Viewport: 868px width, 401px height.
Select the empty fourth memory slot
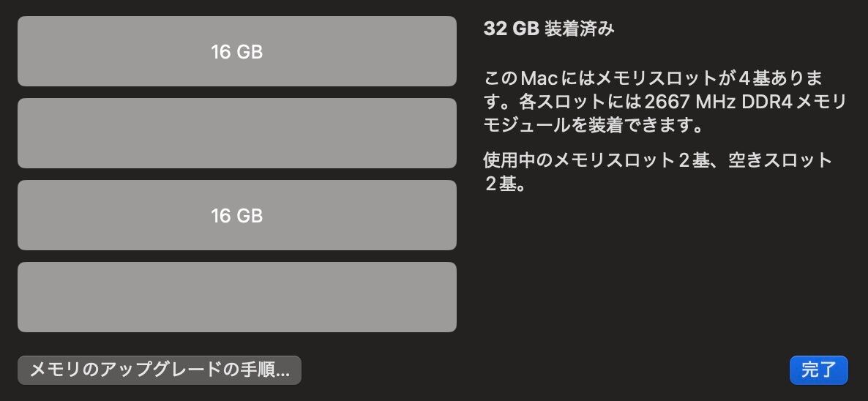tap(236, 297)
